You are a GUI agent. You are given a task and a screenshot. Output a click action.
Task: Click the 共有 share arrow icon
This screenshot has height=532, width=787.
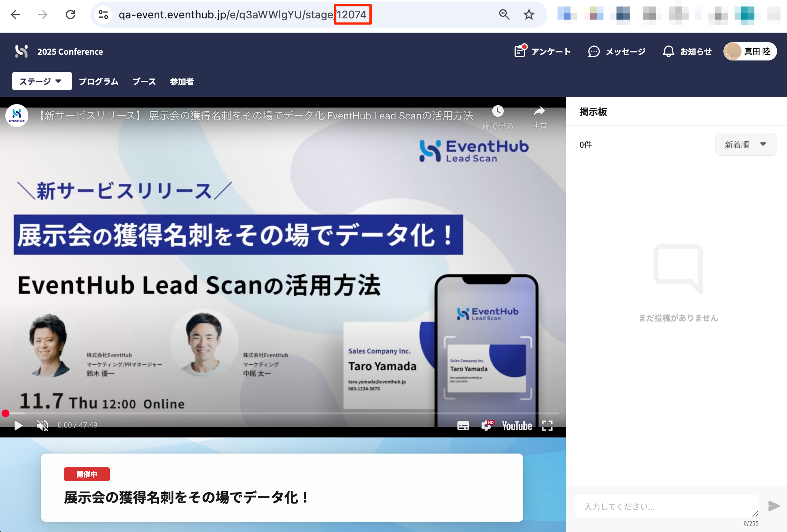point(539,117)
